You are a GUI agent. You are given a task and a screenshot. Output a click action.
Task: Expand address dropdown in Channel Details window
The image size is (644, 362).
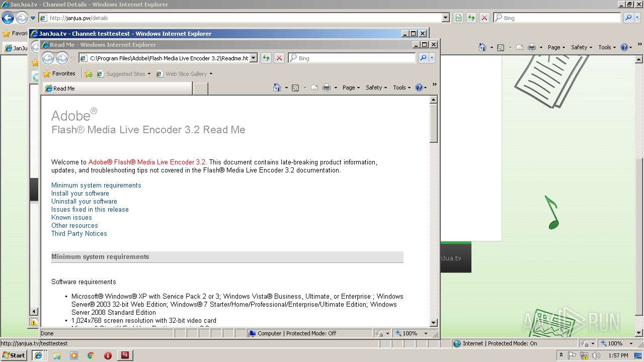[x=446, y=18]
